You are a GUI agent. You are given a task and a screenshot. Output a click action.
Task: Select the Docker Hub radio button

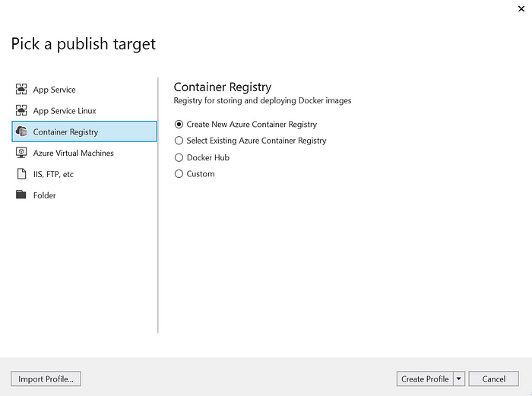179,157
